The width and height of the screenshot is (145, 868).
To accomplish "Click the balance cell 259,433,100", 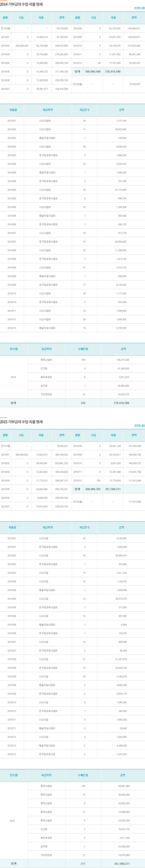I will (x=62, y=63).
